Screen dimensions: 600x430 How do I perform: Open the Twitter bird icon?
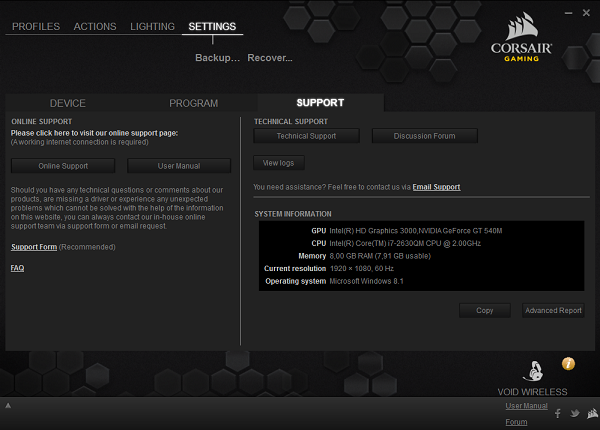pos(575,414)
